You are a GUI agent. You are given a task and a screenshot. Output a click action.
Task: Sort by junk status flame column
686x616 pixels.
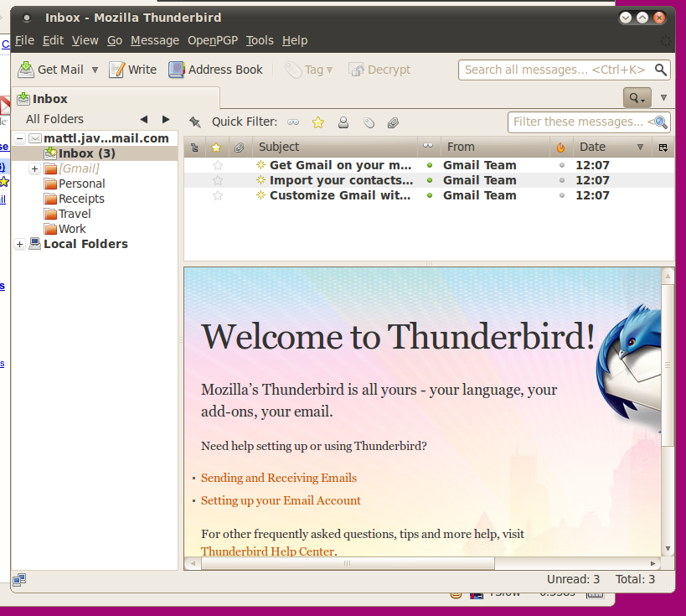tap(560, 148)
